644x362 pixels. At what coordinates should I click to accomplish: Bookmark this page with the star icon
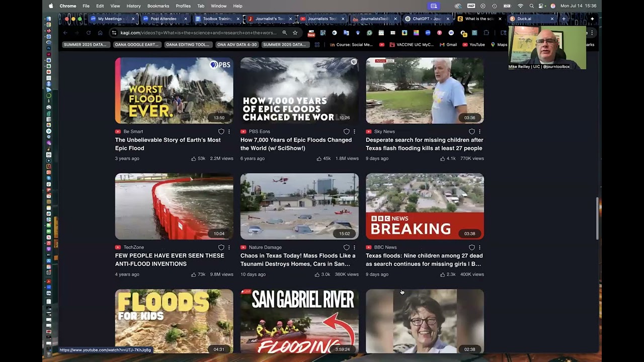(x=295, y=33)
